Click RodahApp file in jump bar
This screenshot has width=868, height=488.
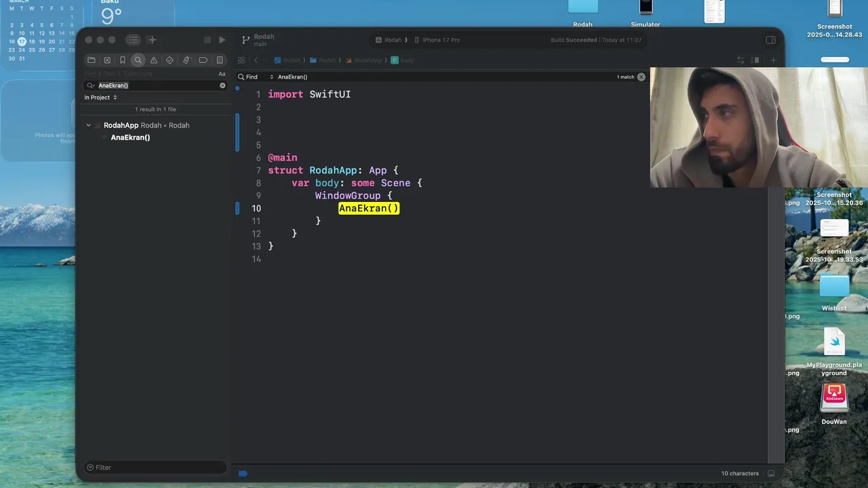[x=364, y=60]
